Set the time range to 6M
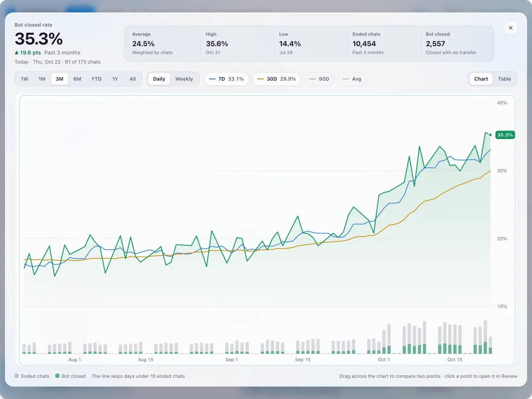The width and height of the screenshot is (532, 399). (x=77, y=79)
